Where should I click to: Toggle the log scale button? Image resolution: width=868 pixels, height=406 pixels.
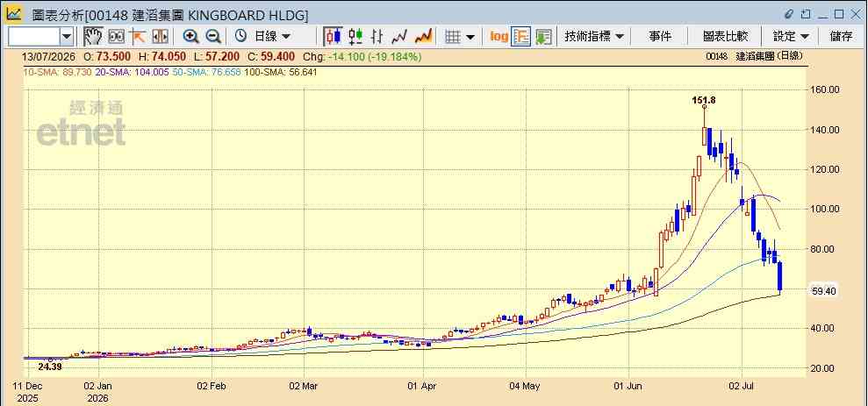[499, 37]
